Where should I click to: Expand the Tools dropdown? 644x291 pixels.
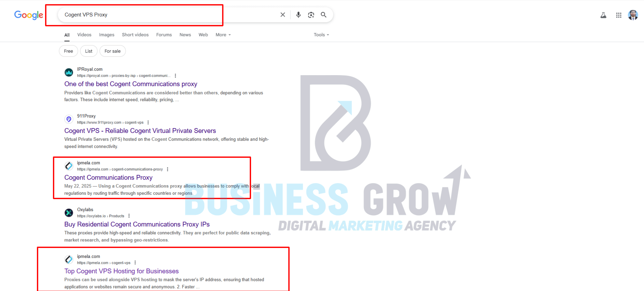pos(321,35)
